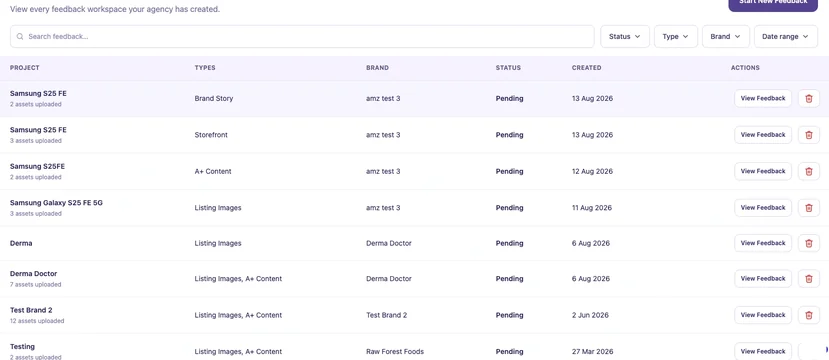Click the magnifier icon in the search bar
The height and width of the screenshot is (360, 829).
(x=20, y=36)
